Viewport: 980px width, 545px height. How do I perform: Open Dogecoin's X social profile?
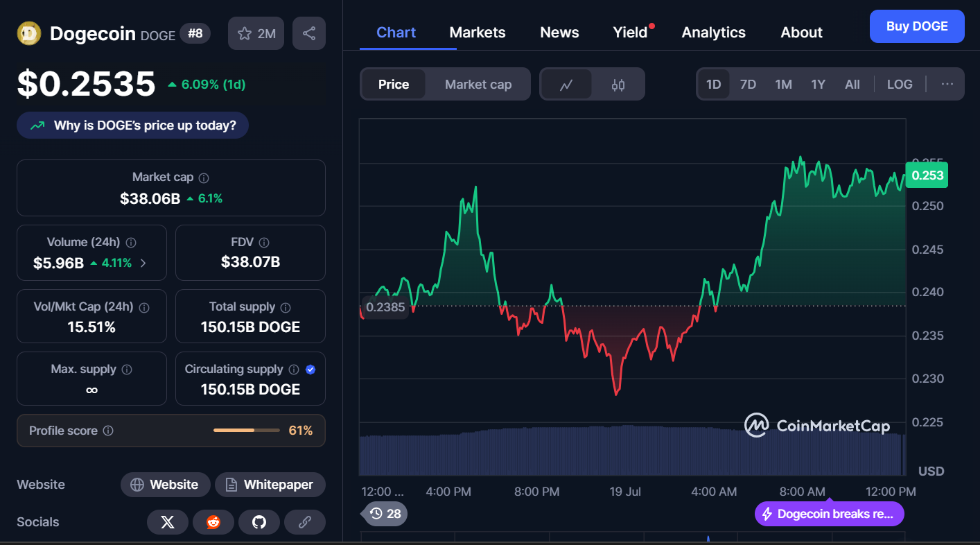click(x=168, y=522)
